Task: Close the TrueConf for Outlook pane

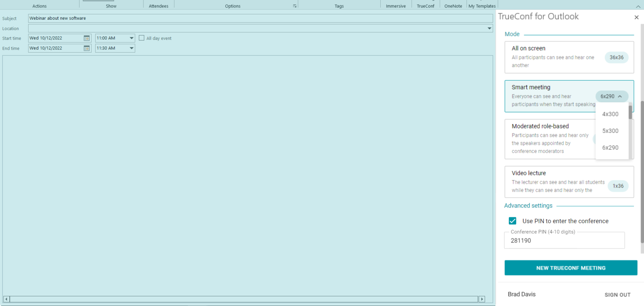Action: click(x=636, y=17)
